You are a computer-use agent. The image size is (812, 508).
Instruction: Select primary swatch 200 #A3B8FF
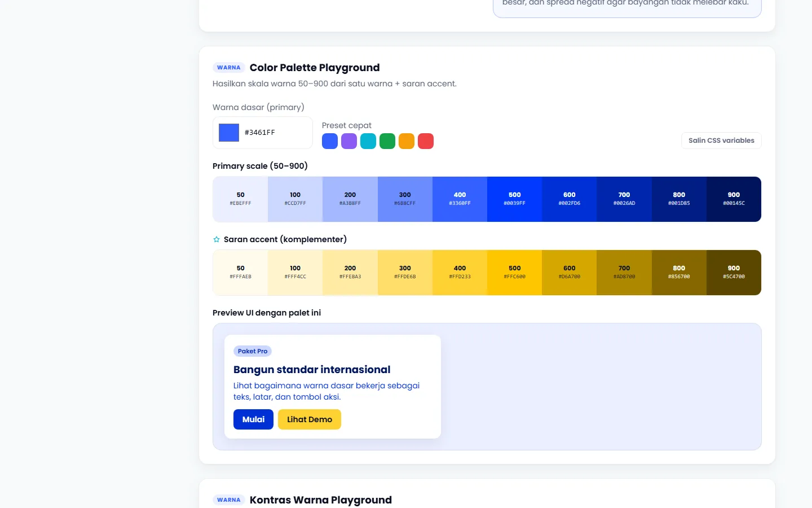point(350,199)
